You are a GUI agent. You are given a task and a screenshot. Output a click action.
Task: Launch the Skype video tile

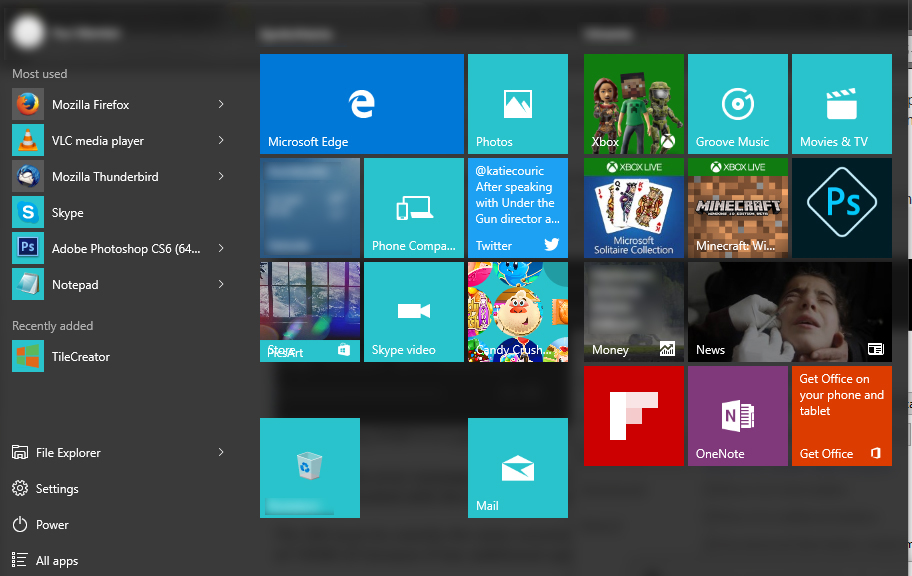[414, 312]
